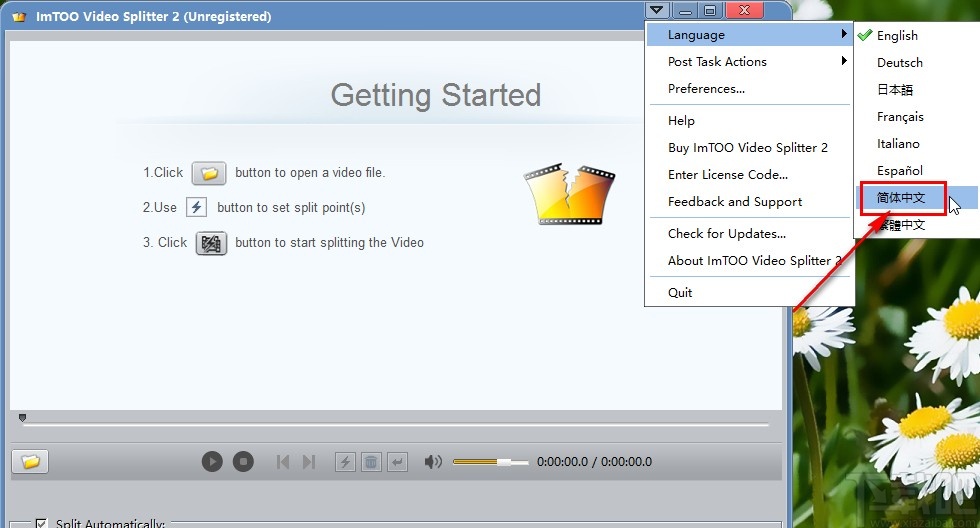The width and height of the screenshot is (980, 528).
Task: Open About ImTOO Video Splitter 2
Action: click(749, 261)
